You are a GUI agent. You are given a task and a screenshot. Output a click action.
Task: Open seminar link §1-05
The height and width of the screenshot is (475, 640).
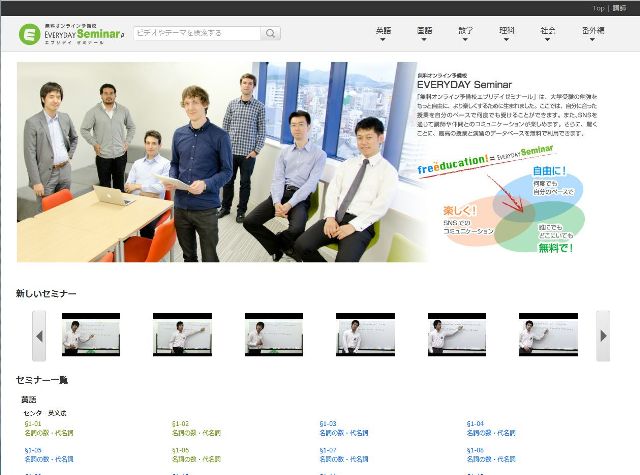pos(49,455)
